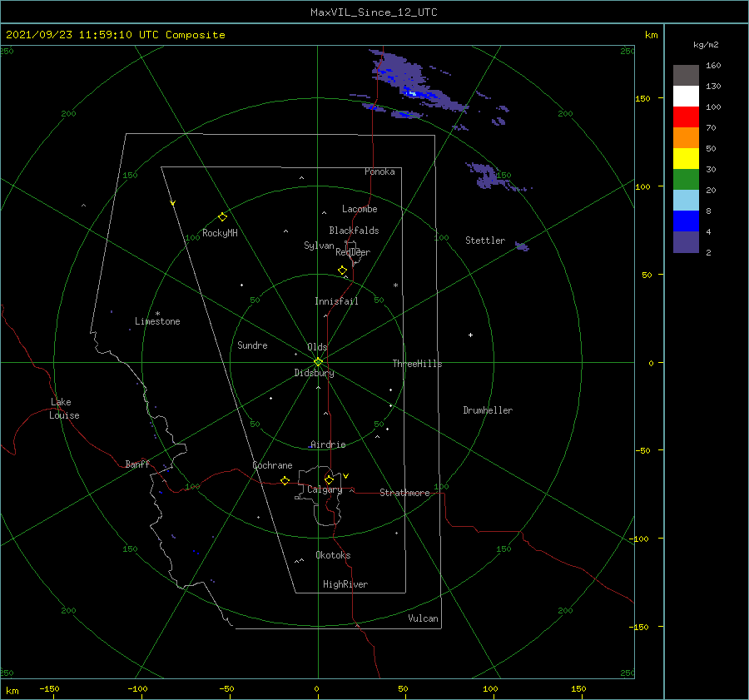Select the green 20-30 legend color
Viewport: 749px width, 700px height.
tap(686, 180)
